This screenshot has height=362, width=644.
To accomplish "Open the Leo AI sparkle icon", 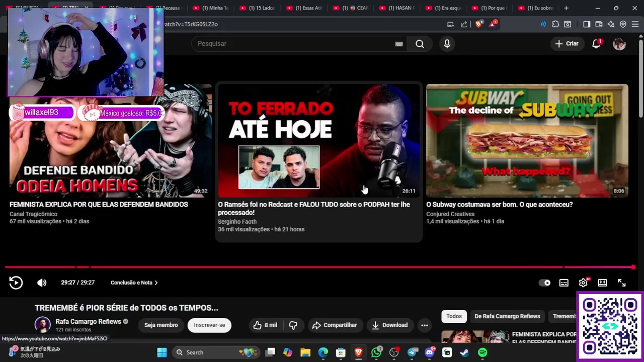I will (611, 24).
